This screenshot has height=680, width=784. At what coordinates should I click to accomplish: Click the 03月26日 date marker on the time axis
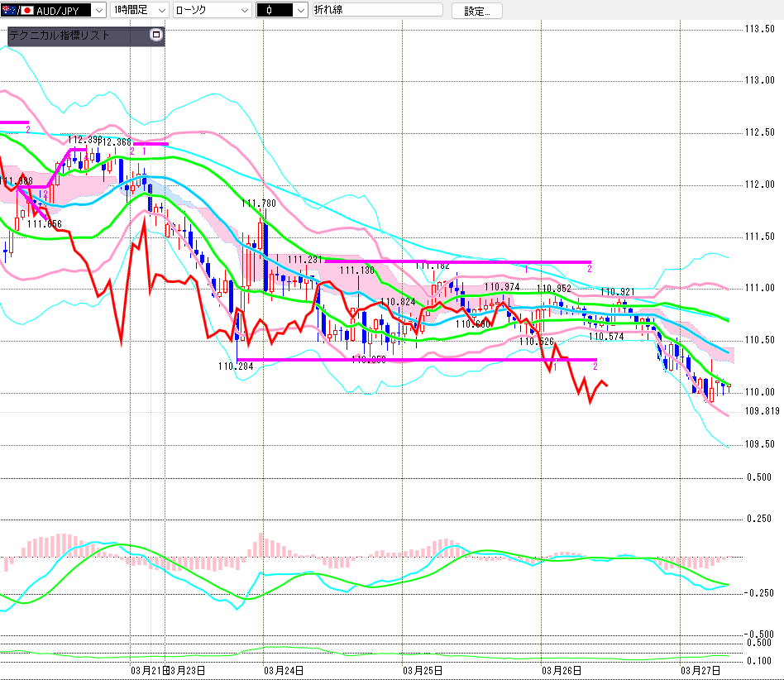click(562, 670)
